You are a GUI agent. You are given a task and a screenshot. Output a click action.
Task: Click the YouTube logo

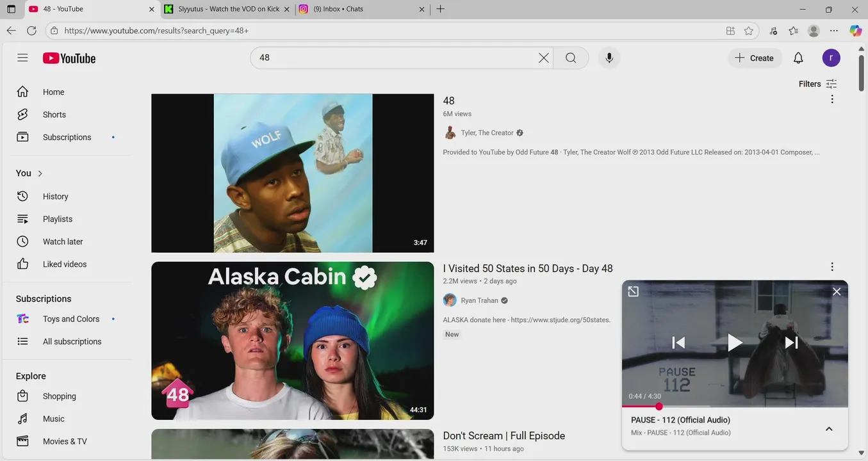(x=69, y=58)
